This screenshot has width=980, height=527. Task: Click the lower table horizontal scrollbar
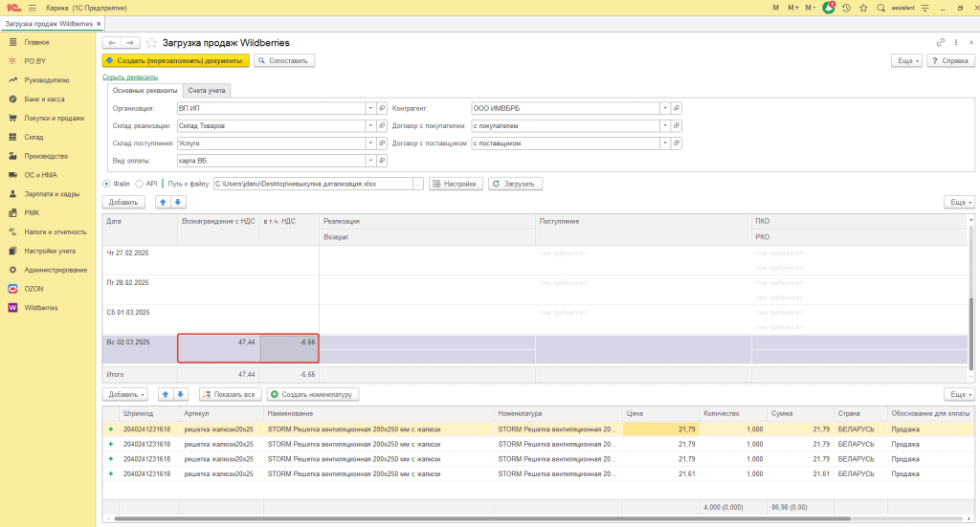[x=481, y=518]
